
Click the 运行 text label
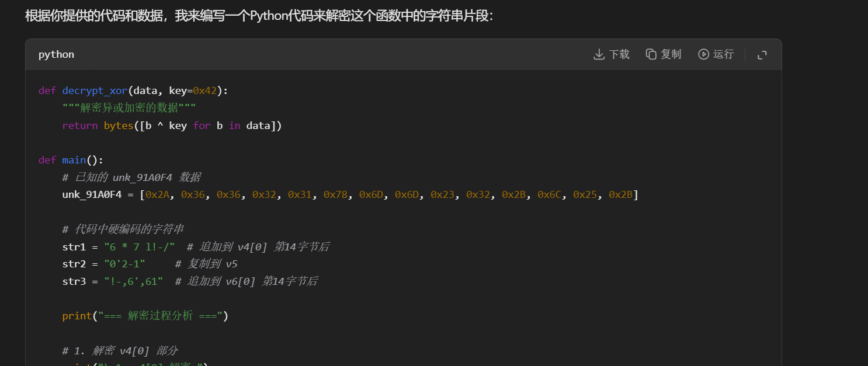click(x=723, y=54)
